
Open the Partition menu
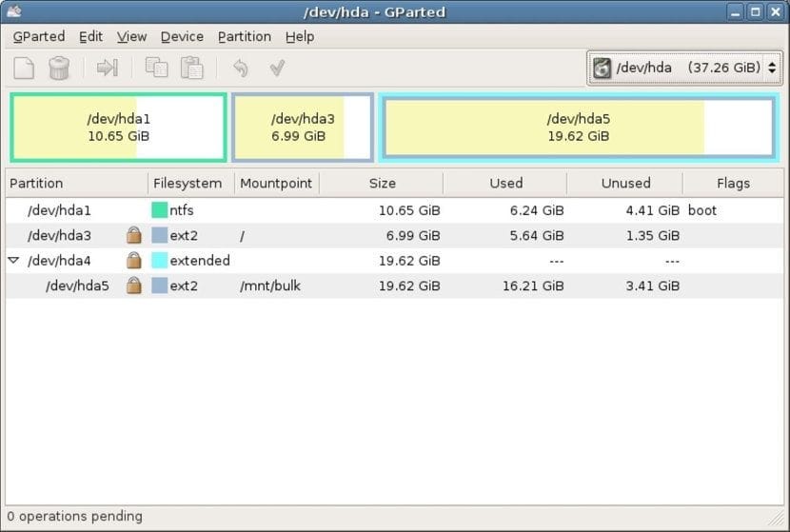[x=245, y=37]
